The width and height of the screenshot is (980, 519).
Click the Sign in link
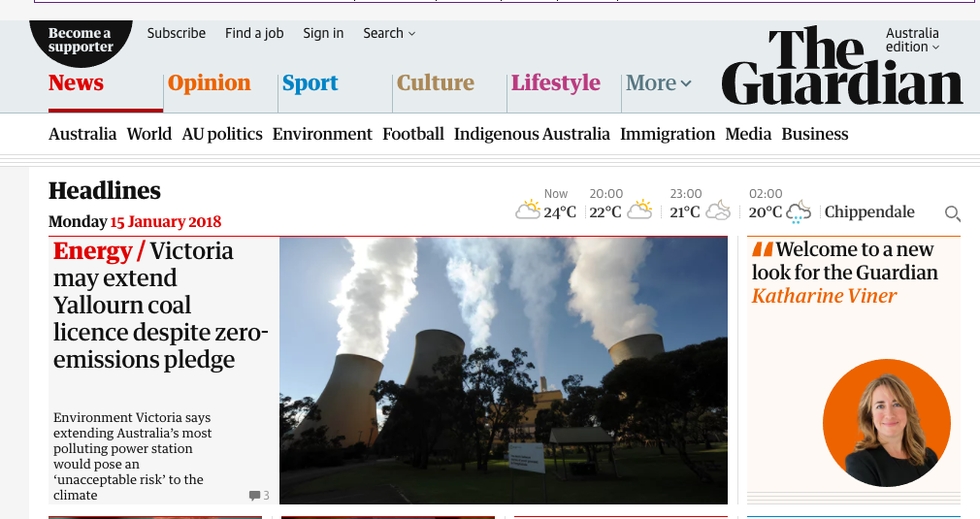323,33
